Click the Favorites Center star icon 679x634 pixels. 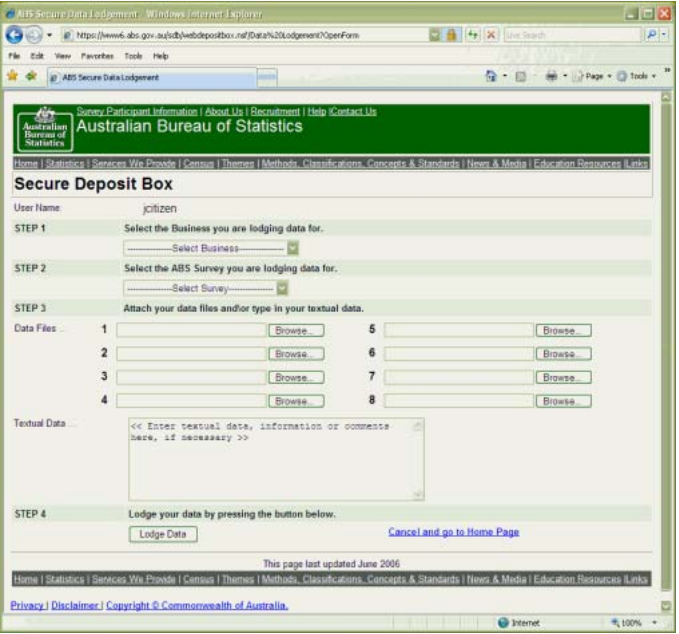pos(13,76)
